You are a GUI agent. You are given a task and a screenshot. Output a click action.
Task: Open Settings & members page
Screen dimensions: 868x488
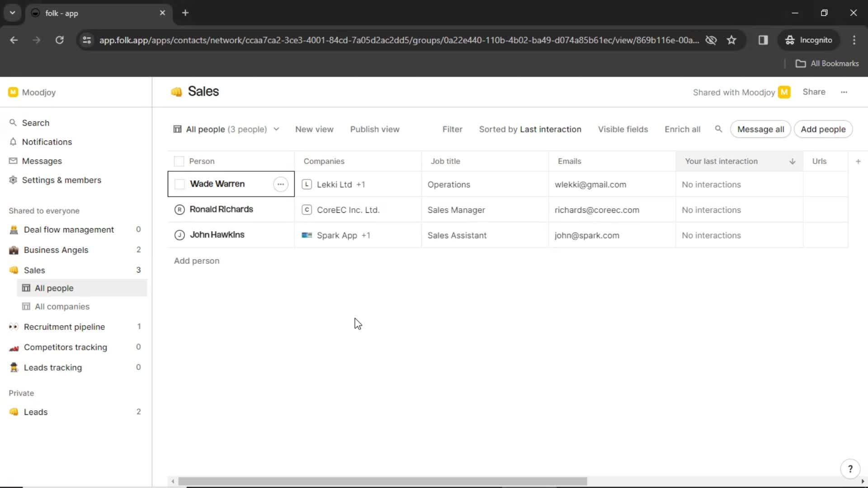(x=62, y=180)
